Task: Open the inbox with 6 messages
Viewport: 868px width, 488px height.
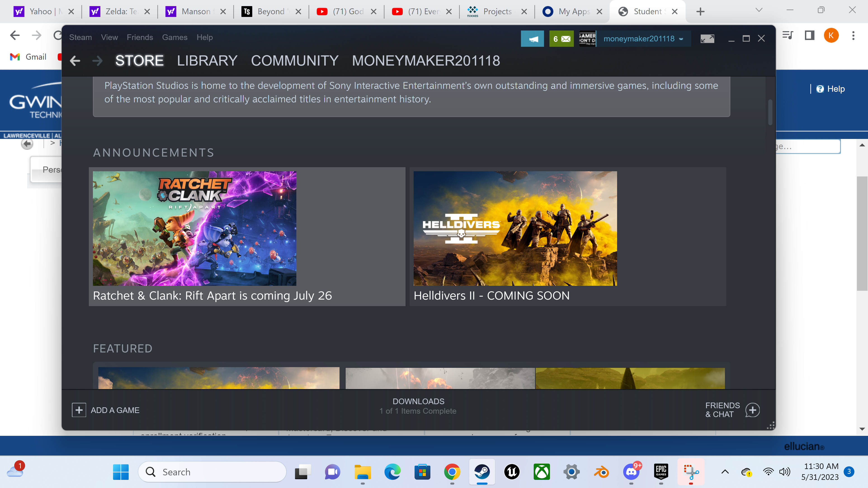Action: [561, 39]
